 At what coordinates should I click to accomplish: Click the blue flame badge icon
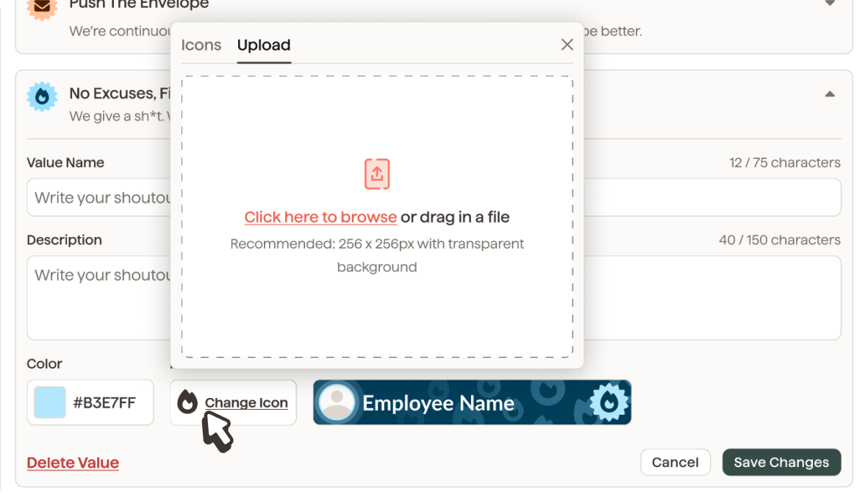click(x=42, y=97)
